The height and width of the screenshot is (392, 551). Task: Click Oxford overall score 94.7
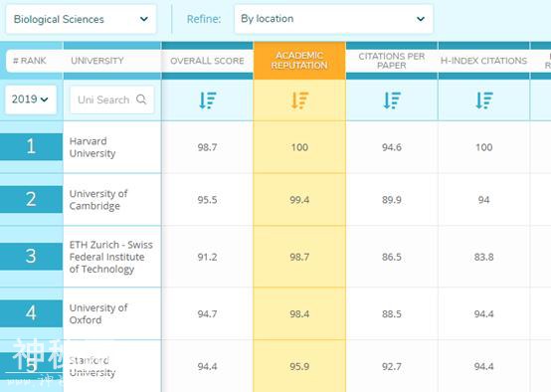coord(207,314)
